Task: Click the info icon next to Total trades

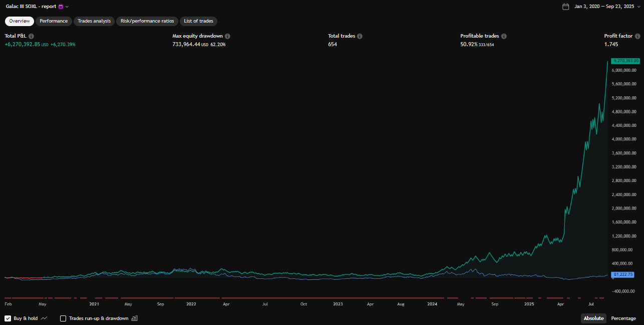Action: (360, 37)
